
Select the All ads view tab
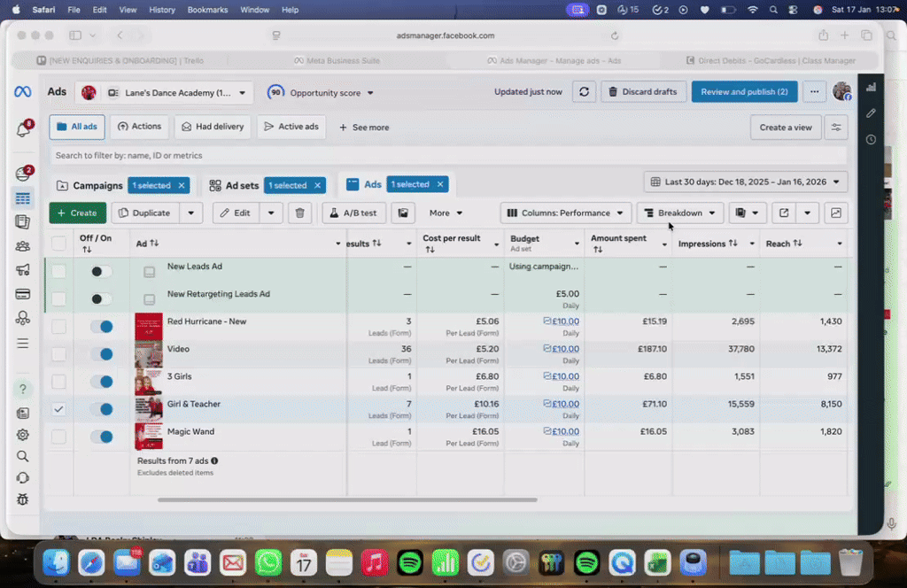(x=77, y=127)
